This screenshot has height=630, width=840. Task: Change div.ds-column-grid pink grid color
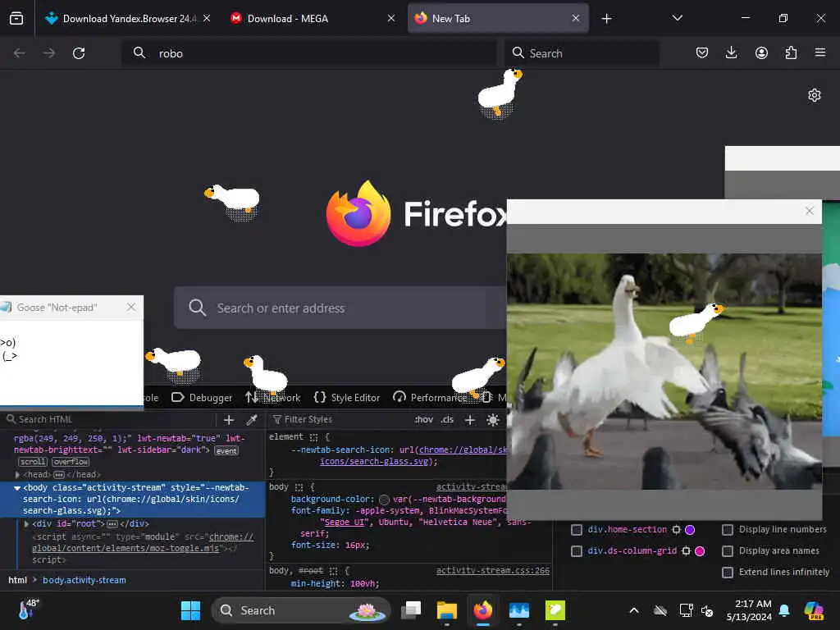(700, 550)
